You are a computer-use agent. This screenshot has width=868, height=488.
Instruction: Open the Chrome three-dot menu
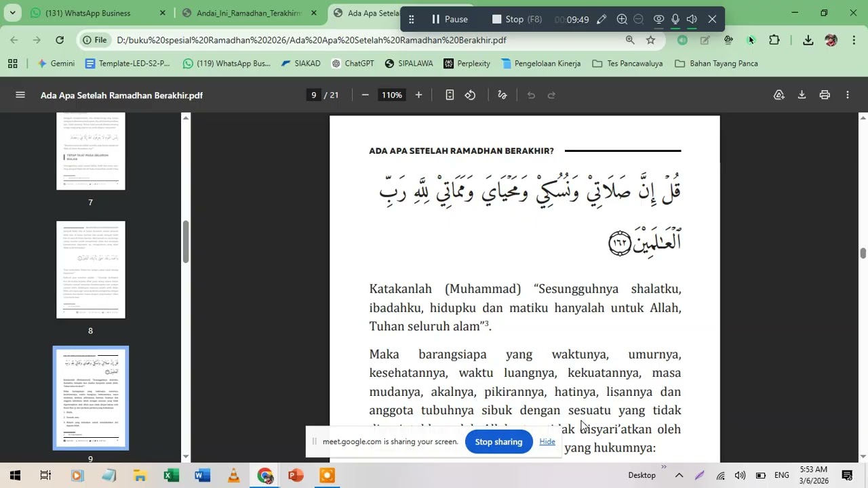(x=854, y=40)
